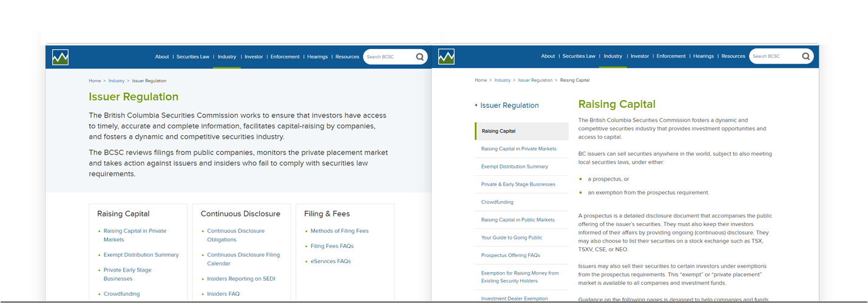Image resolution: width=868 pixels, height=303 pixels.
Task: Click the Raising Capital page title
Action: coord(617,104)
